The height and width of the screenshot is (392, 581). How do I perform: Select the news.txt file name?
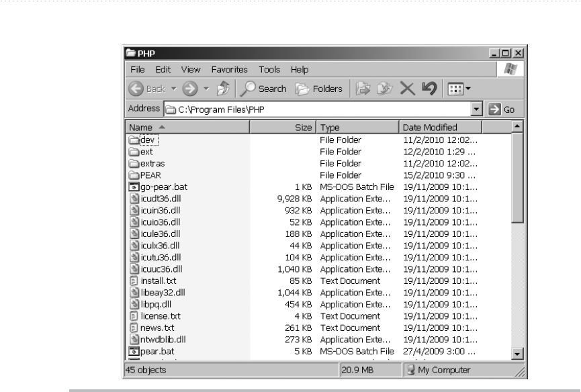pos(157,328)
